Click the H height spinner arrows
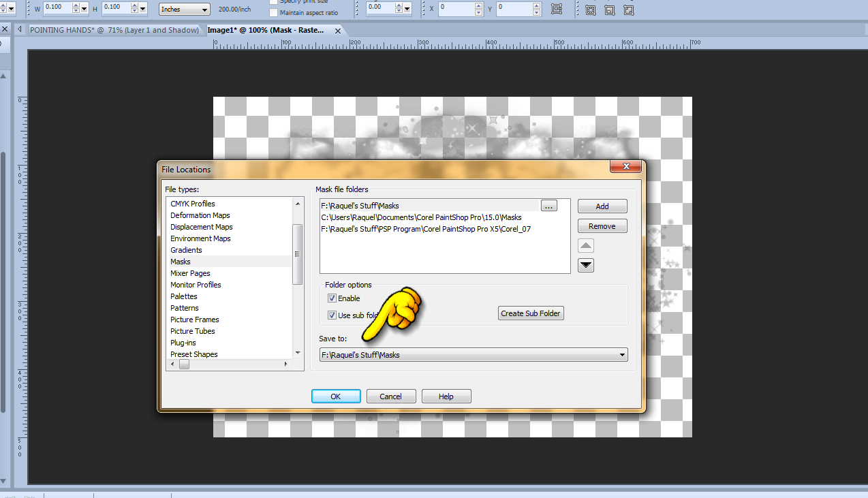Viewport: 868px width, 498px height. [x=134, y=9]
